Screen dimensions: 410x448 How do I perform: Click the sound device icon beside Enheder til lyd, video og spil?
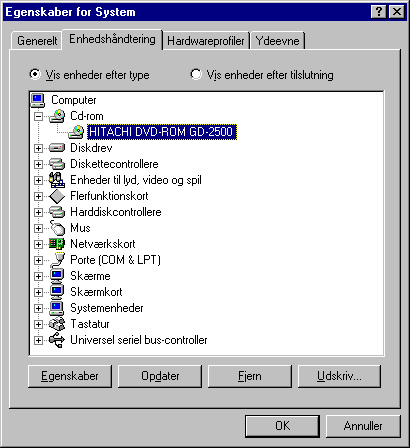(x=57, y=180)
